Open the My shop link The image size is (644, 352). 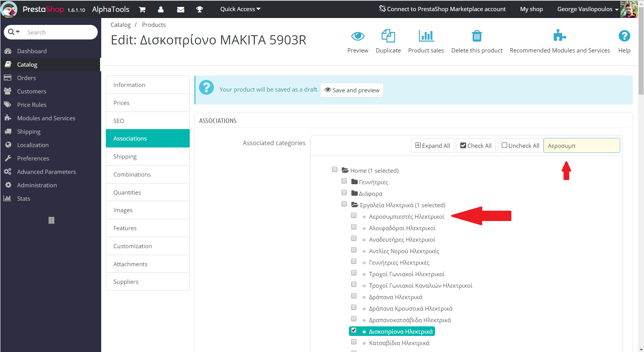point(531,9)
